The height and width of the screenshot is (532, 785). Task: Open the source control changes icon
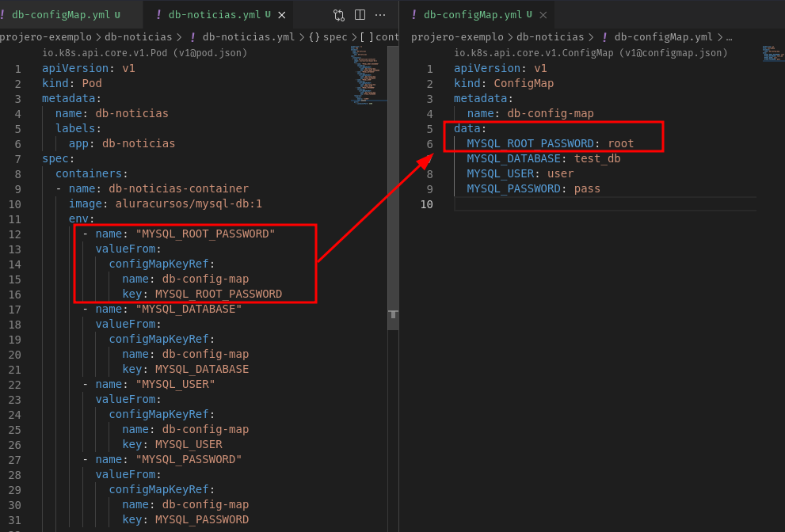(x=339, y=15)
